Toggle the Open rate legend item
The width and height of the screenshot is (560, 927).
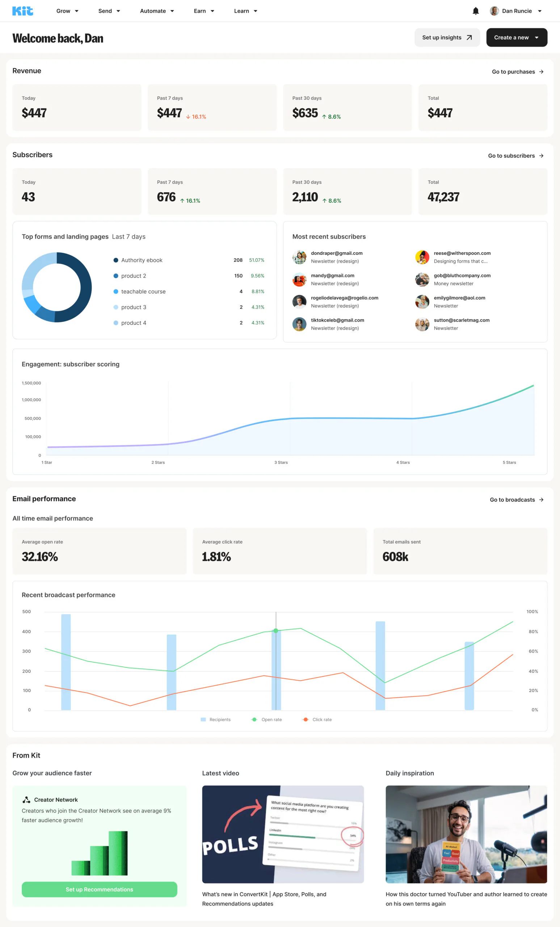[x=267, y=719]
